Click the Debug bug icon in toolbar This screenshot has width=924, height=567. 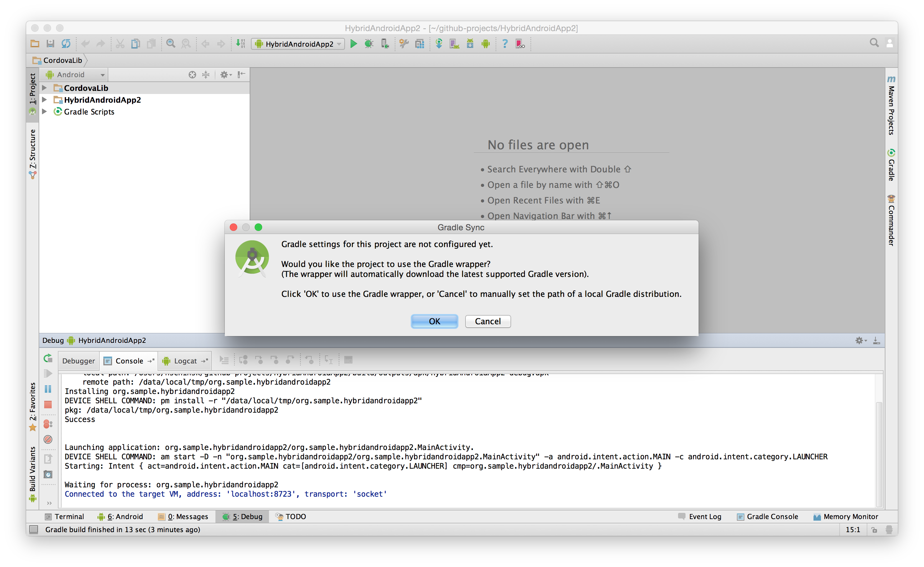369,44
